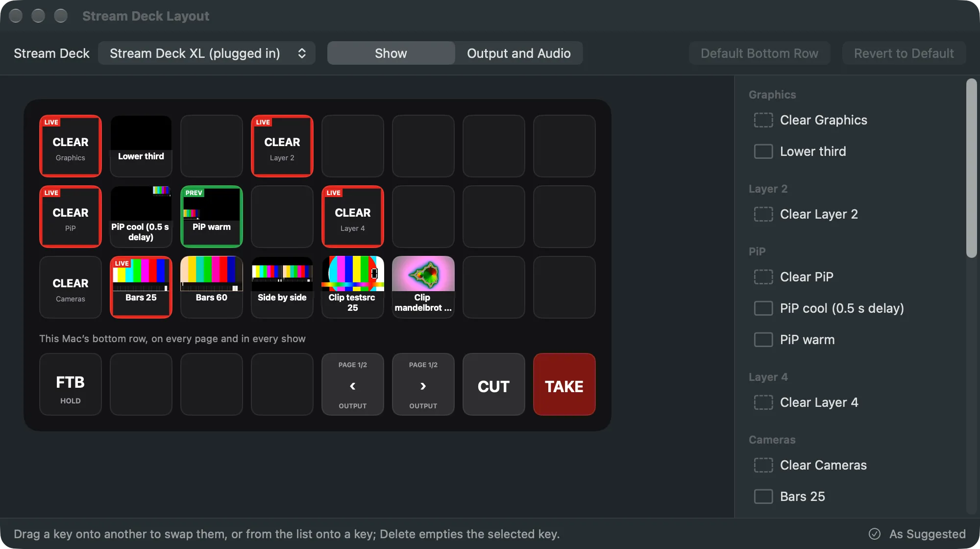
Task: Select the CLEAR Layer 2 key
Action: (282, 146)
